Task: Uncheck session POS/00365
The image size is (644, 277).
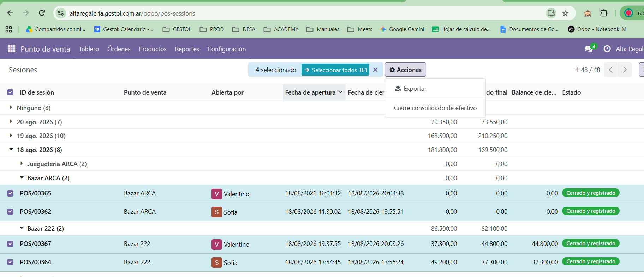Action: click(x=10, y=193)
